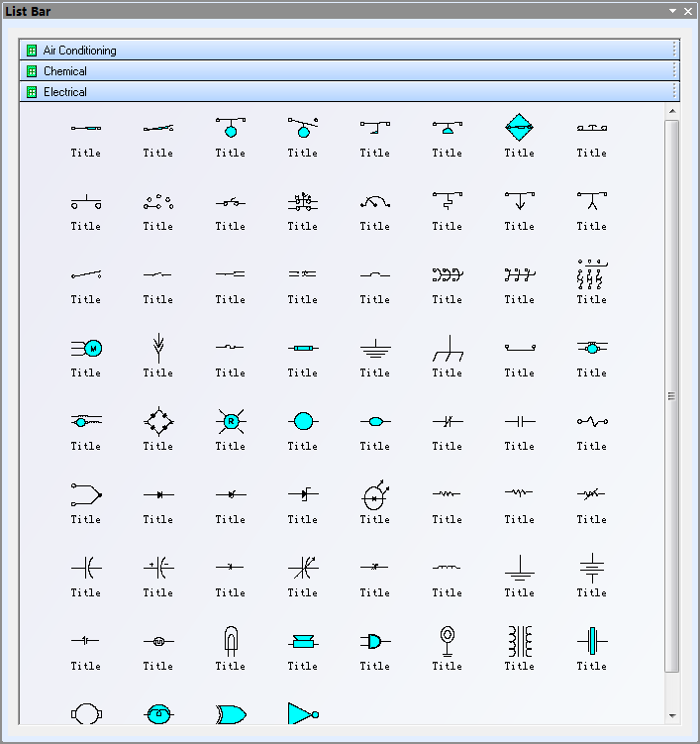Pick the thermocouple symbol
The image size is (700, 744).
(x=86, y=494)
